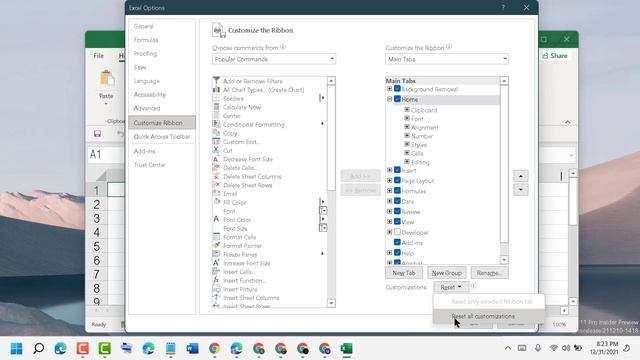Click the Move Up arrow button

coord(520,176)
